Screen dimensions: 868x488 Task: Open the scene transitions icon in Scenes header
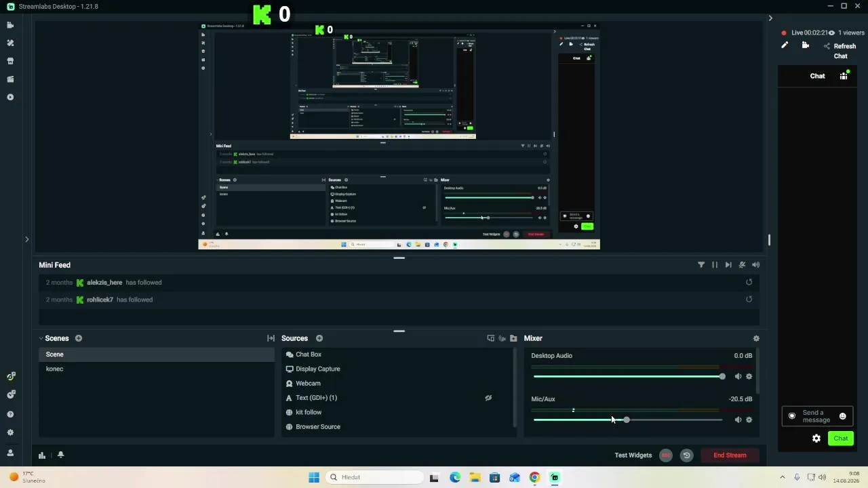click(x=271, y=338)
